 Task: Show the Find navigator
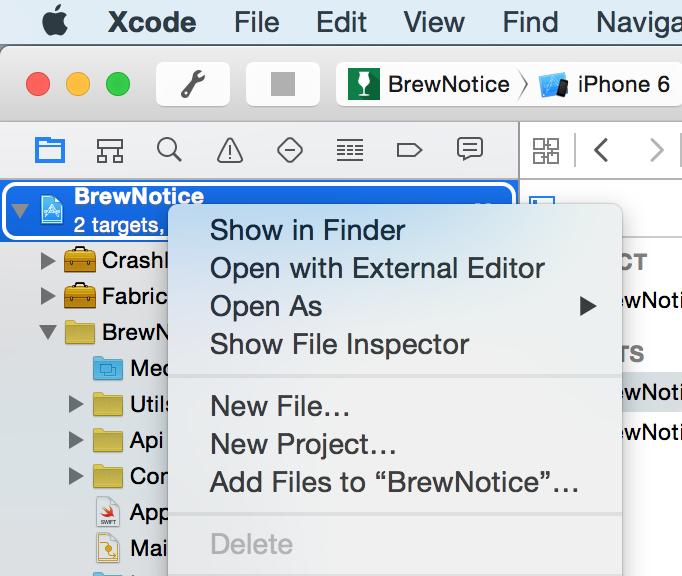click(x=169, y=150)
